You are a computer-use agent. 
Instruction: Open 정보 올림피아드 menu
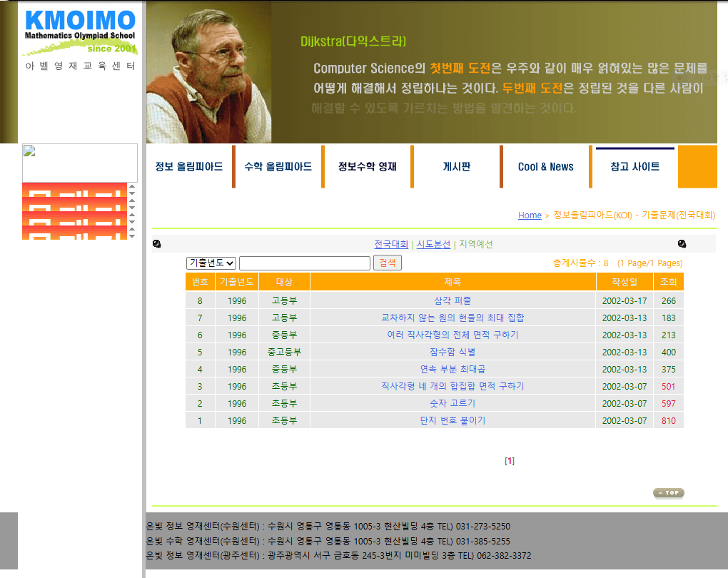coord(188,166)
